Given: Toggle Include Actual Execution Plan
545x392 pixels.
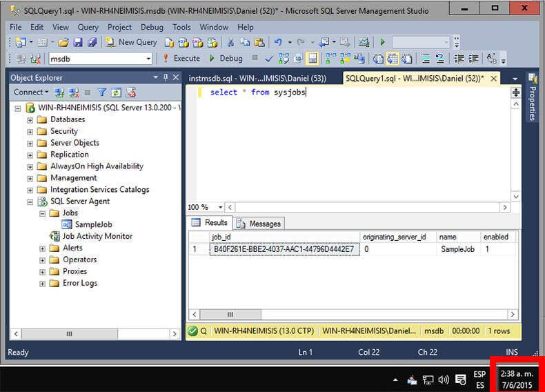Looking at the screenshot, I should [x=331, y=59].
